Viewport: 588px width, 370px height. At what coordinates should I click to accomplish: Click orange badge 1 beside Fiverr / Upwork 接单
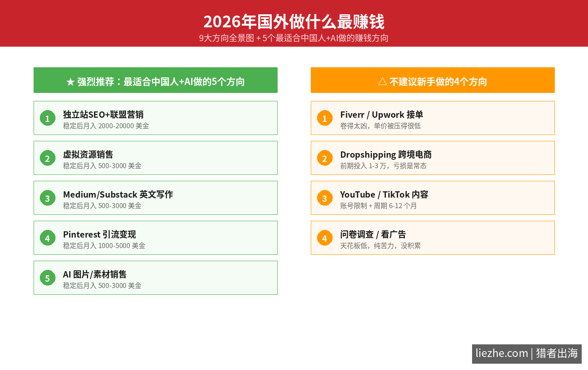click(x=325, y=118)
